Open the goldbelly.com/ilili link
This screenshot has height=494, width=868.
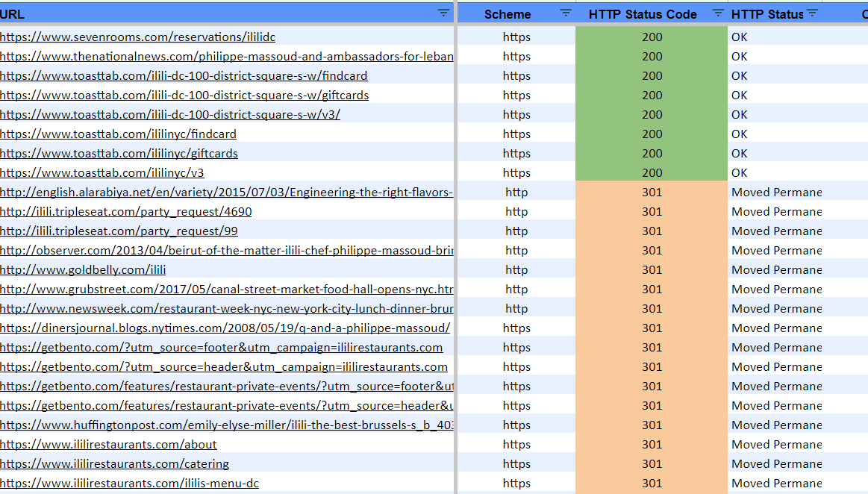point(83,269)
